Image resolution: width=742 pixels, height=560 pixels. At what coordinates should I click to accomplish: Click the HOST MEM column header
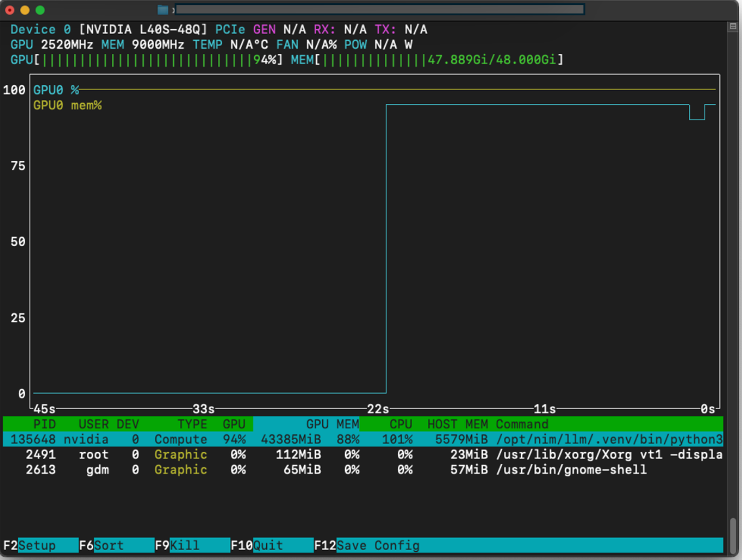point(457,424)
